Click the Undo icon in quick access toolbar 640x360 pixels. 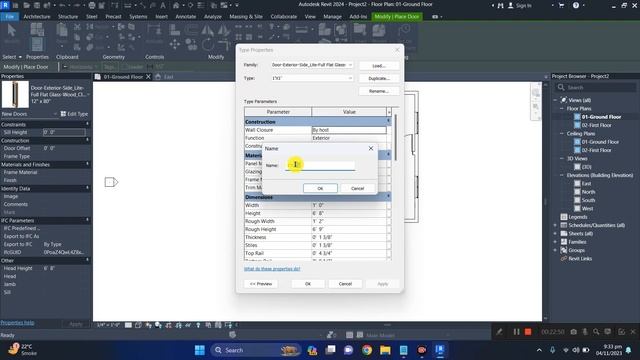(62, 5)
